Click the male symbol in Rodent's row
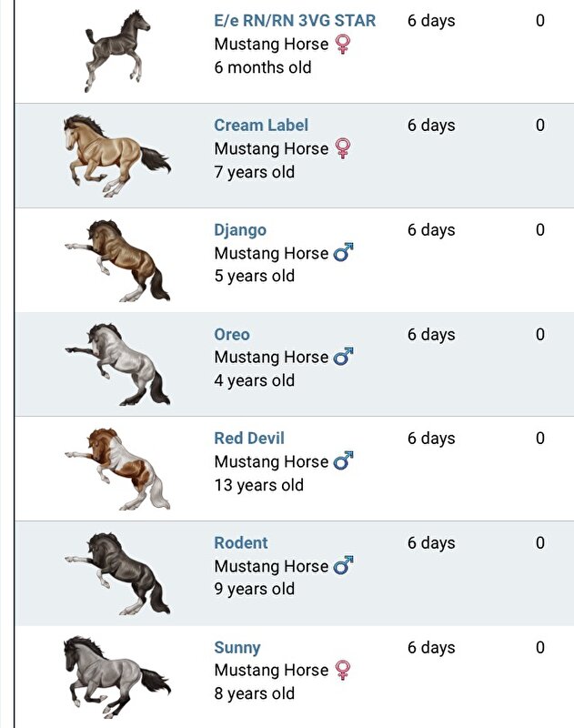Viewport: 574px width, 728px height. point(343,565)
